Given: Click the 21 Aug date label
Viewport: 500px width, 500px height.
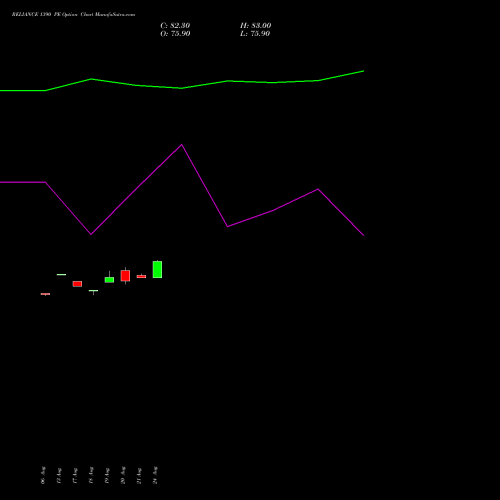Looking at the screenshot, I should point(139,475).
